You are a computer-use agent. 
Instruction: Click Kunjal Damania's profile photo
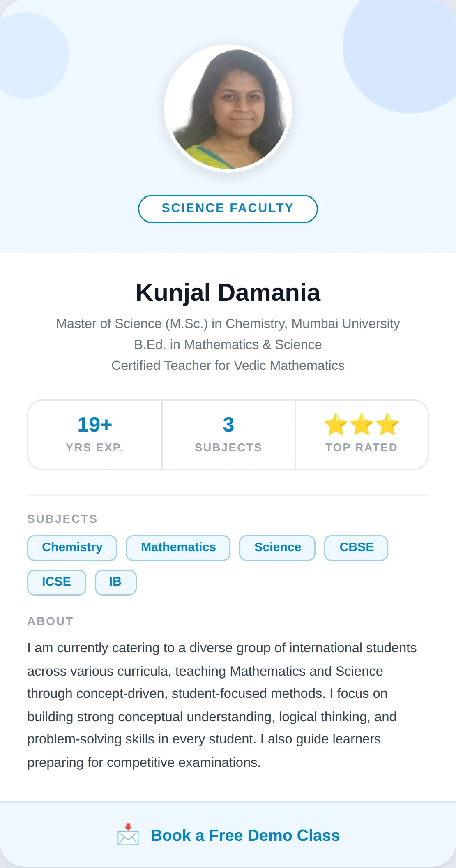pyautogui.click(x=228, y=109)
